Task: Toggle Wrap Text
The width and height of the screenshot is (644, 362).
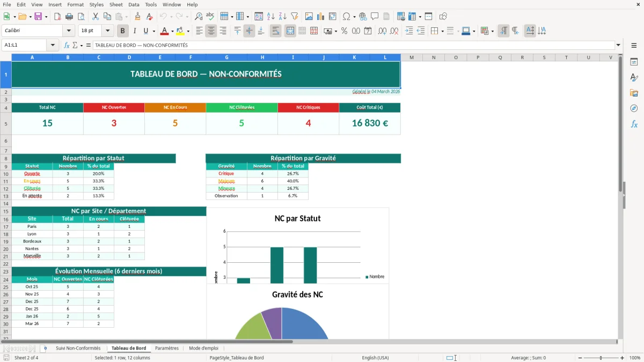Action: [x=275, y=31]
